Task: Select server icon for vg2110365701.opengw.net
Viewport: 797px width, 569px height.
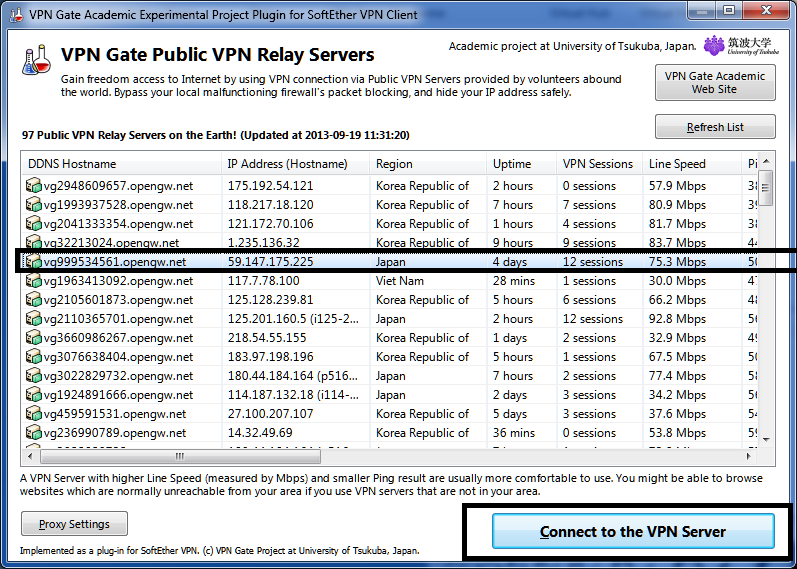Action: (34, 319)
